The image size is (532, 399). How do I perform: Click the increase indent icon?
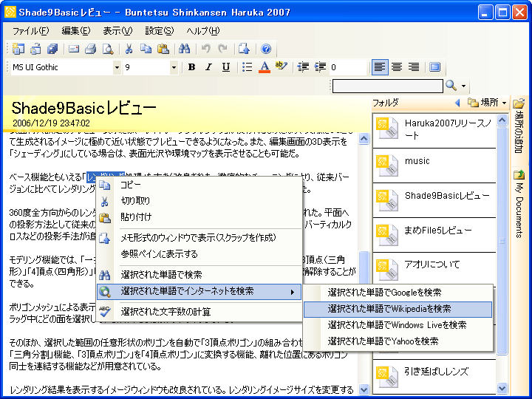click(x=320, y=67)
